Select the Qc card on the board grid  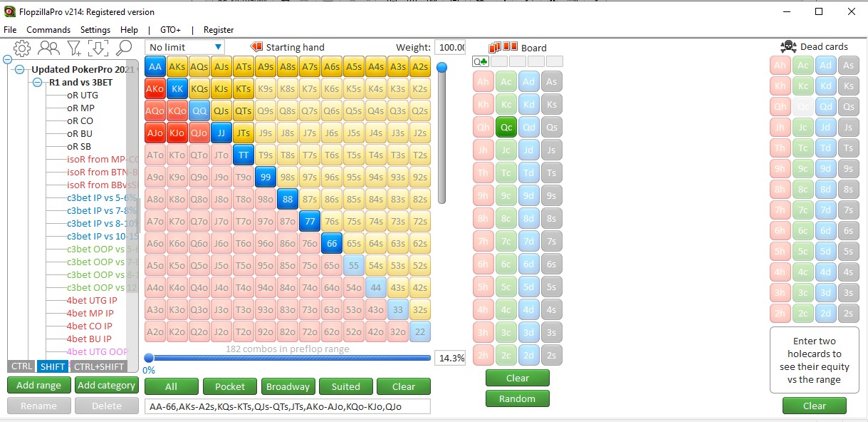506,127
